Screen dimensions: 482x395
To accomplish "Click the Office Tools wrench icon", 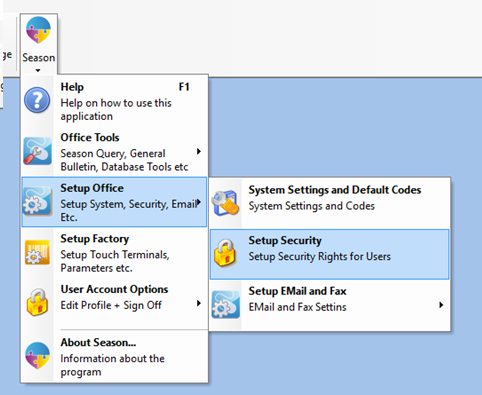I will [x=37, y=151].
